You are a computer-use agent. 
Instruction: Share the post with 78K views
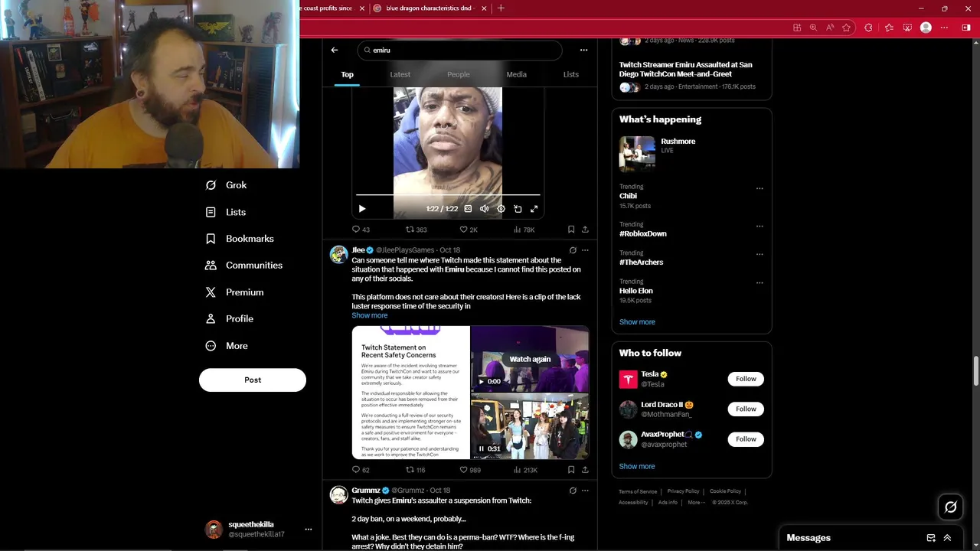click(x=585, y=230)
